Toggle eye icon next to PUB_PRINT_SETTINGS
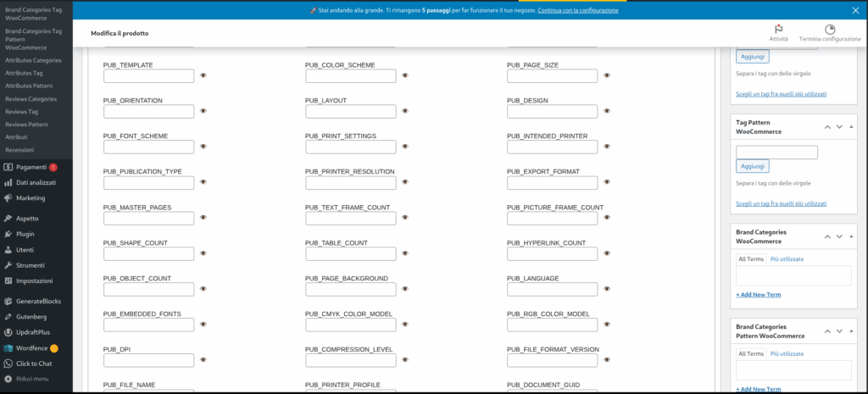This screenshot has width=868, height=394. [x=405, y=147]
